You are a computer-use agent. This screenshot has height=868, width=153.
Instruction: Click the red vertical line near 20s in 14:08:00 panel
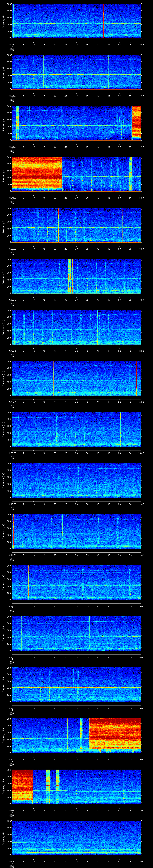54,378
